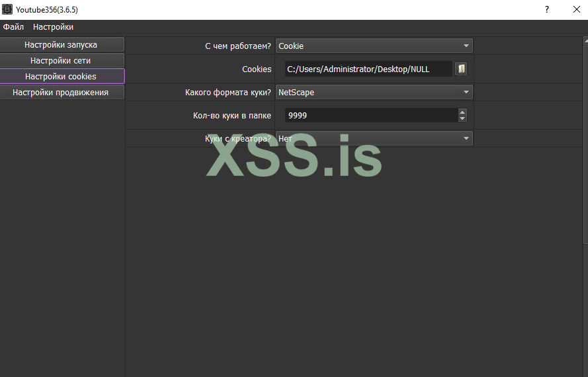The image size is (588, 377).
Task: Open Настройки продвижения section
Action: (62, 93)
